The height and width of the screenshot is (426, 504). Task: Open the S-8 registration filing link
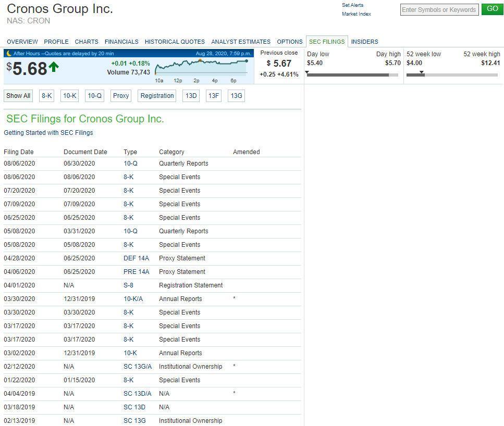(x=129, y=285)
